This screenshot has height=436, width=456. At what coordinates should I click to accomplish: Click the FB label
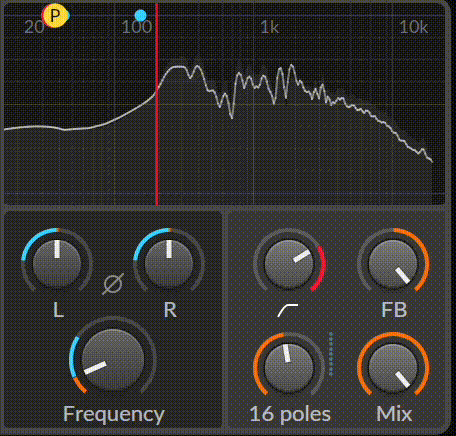394,310
